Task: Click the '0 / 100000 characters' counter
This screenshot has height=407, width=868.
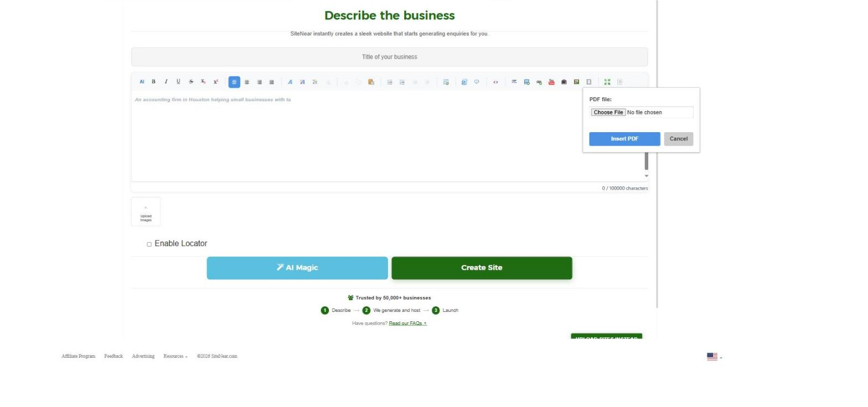Action: click(625, 189)
